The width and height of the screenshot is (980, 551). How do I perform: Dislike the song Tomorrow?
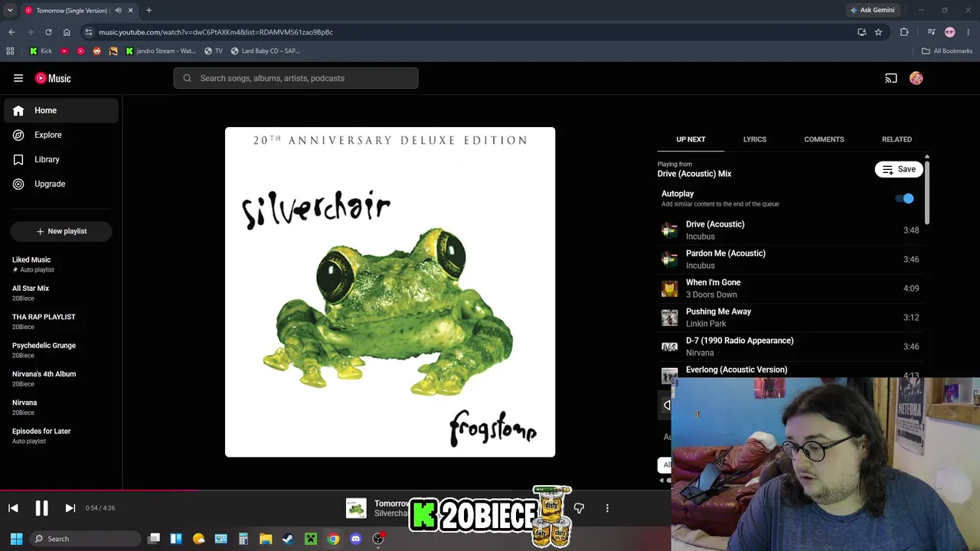pos(579,508)
